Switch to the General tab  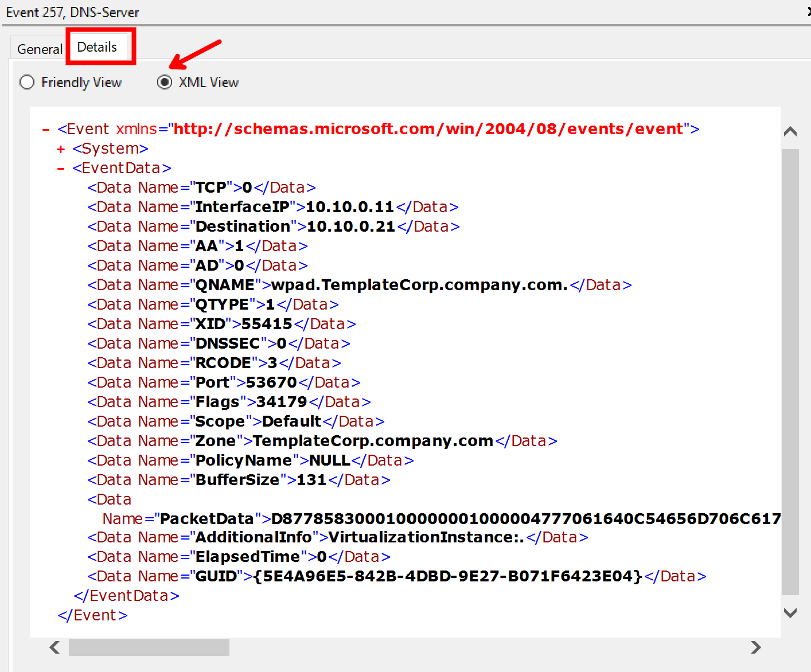click(x=39, y=49)
